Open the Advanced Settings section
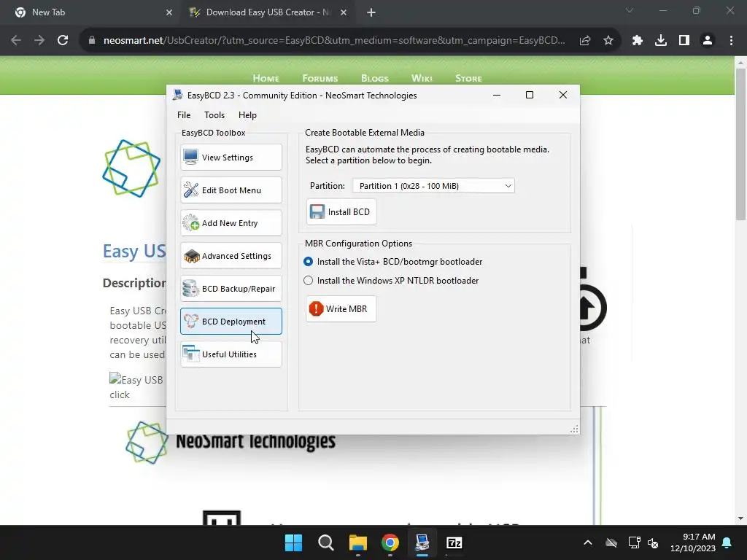 (x=231, y=256)
